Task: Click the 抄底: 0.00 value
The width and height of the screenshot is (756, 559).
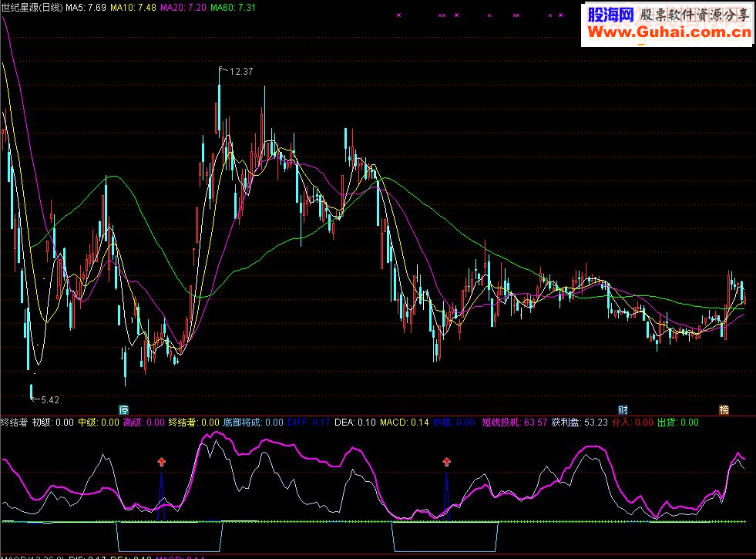Action: [x=454, y=423]
